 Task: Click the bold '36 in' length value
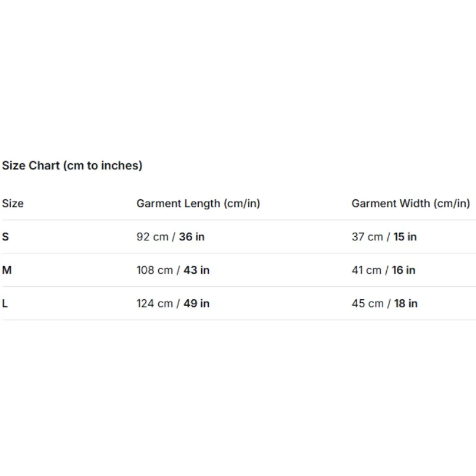pyautogui.click(x=192, y=237)
